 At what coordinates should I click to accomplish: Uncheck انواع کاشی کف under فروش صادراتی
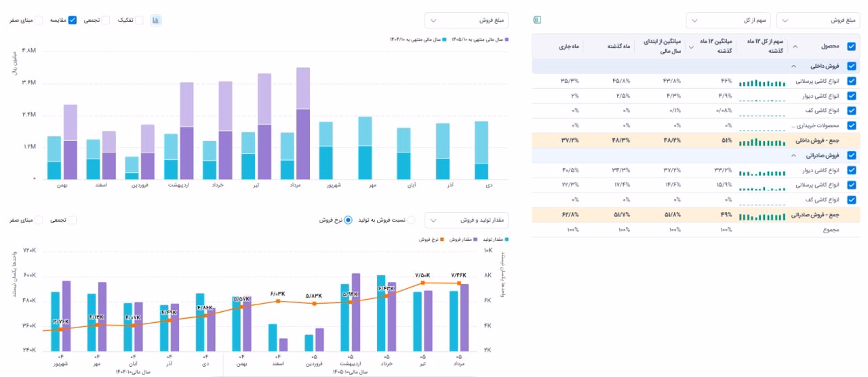852,200
